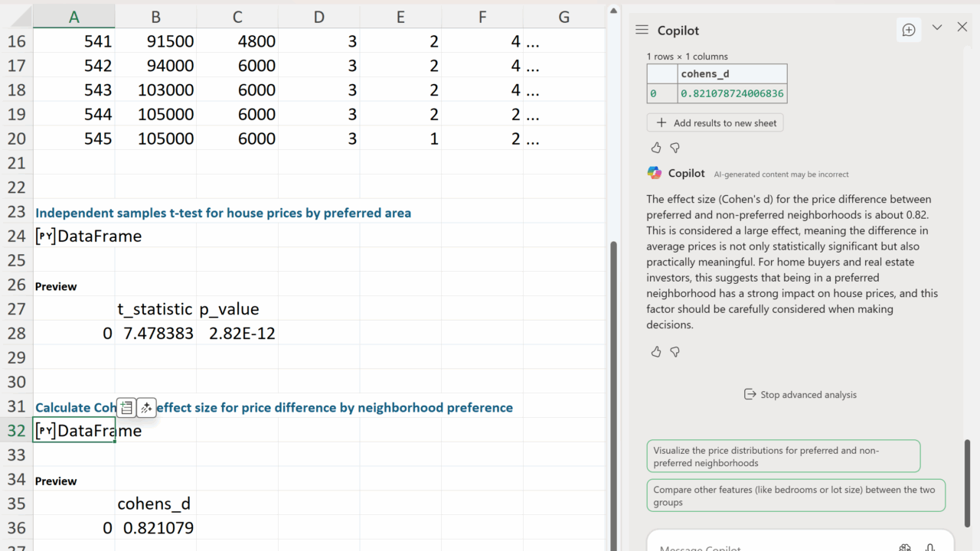The height and width of the screenshot is (551, 980).
Task: Choose 'Compare other features' suggestion
Action: [795, 496]
